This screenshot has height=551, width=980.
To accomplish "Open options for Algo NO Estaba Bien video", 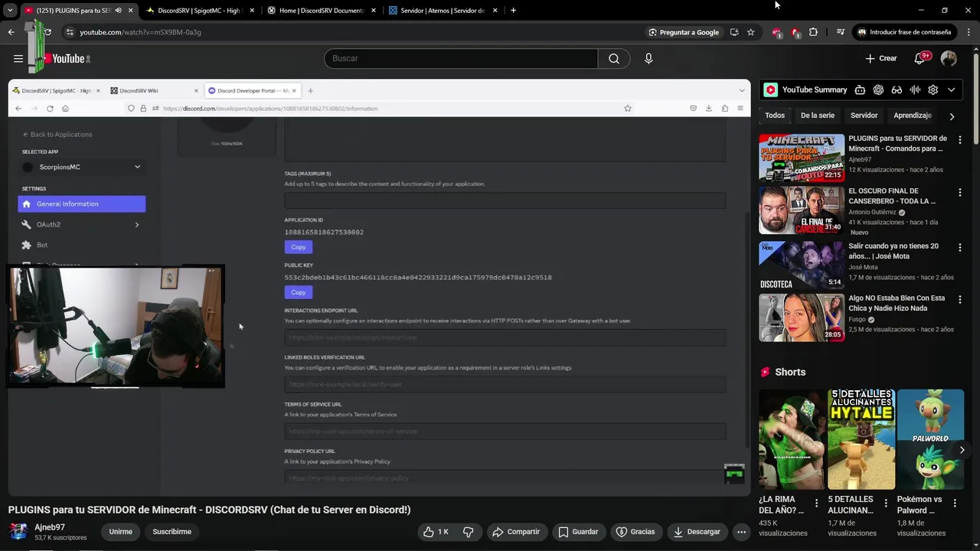I will click(959, 299).
